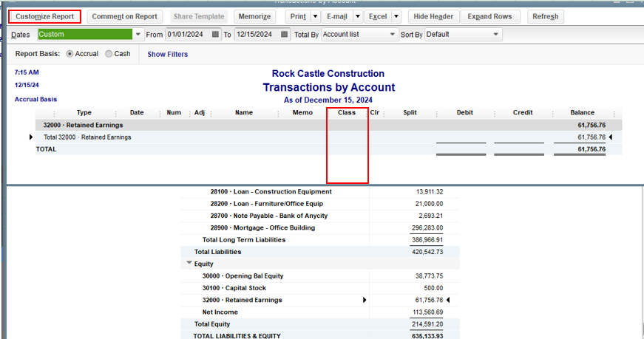Viewport: 644px width, 339px height.
Task: Click the Print button
Action: (x=298, y=16)
